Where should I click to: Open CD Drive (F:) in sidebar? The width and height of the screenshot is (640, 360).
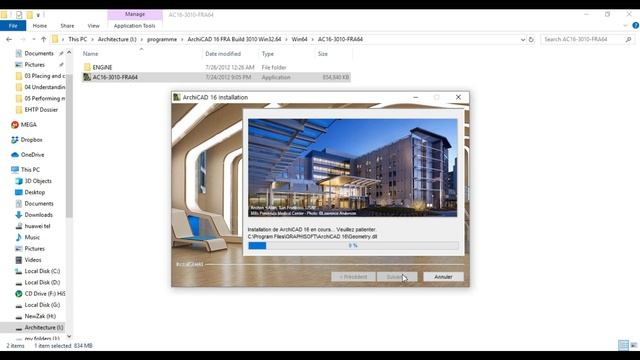(44, 294)
